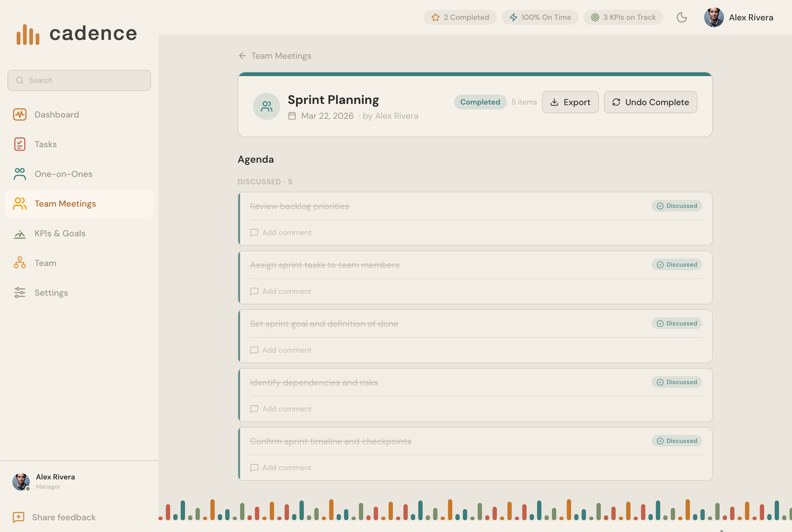The image size is (792, 532).
Task: Click the Settings sliders icon
Action: [20, 293]
